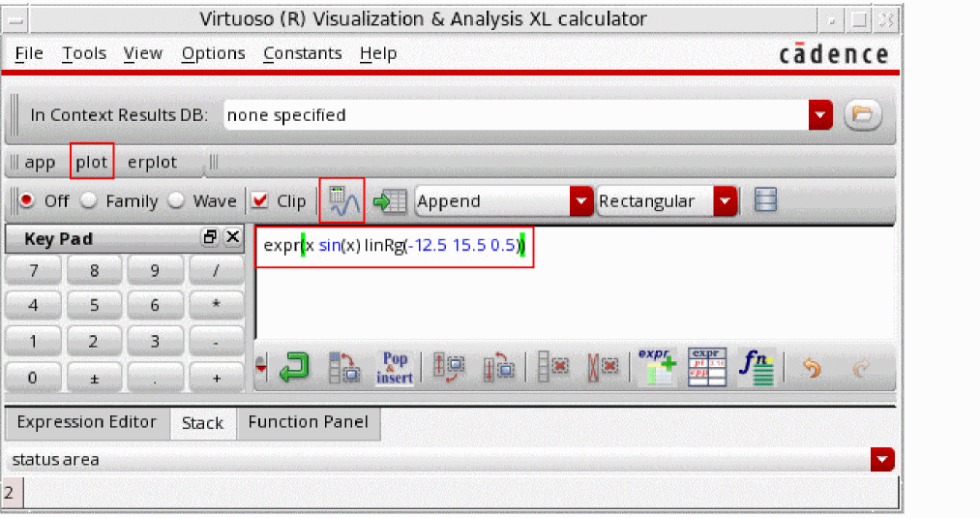Click keypad button 3

point(155,342)
